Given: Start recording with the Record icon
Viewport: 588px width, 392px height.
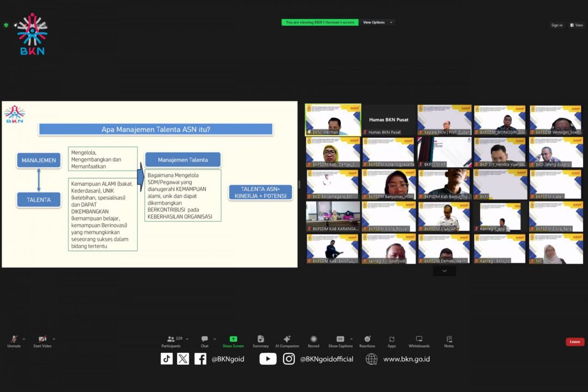Looking at the screenshot, I should coord(314,339).
